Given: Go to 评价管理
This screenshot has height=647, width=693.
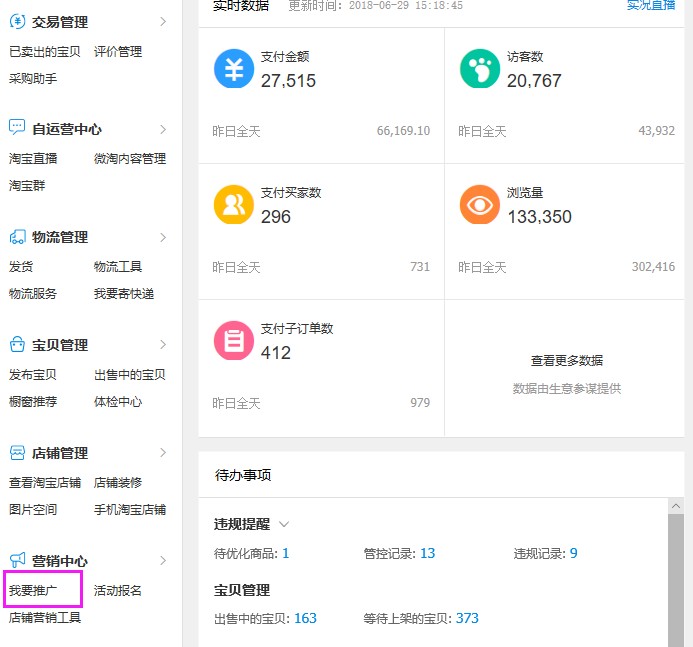Looking at the screenshot, I should pos(118,52).
